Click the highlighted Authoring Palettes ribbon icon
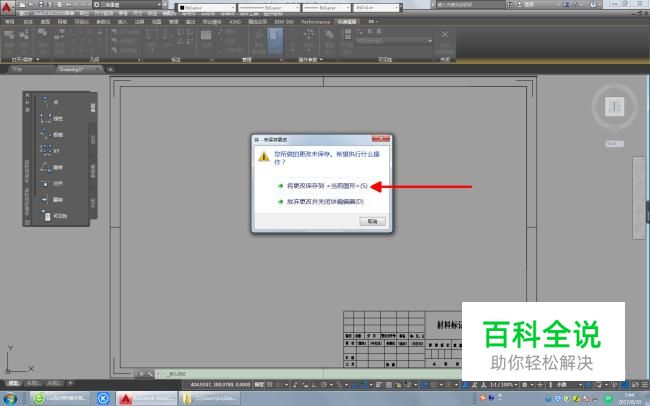The image size is (650, 406). click(275, 41)
